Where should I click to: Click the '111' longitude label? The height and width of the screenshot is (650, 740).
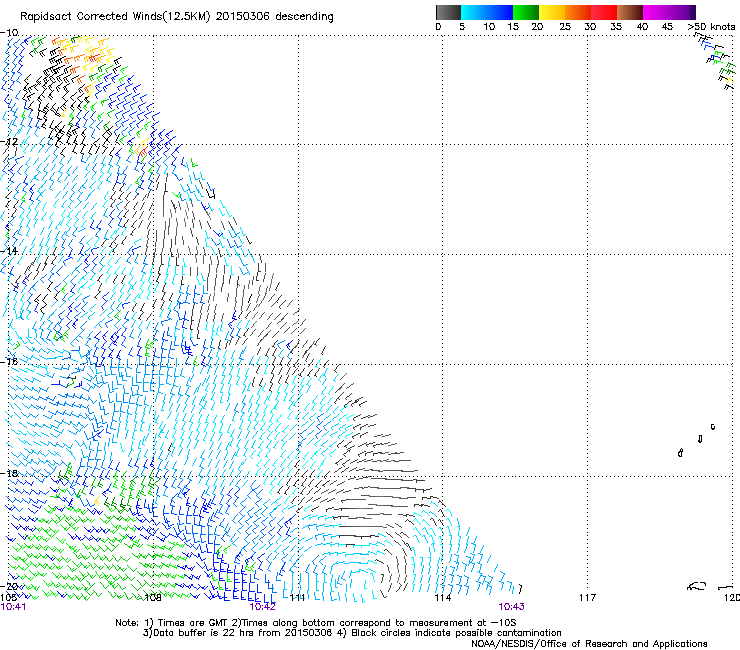point(297,598)
